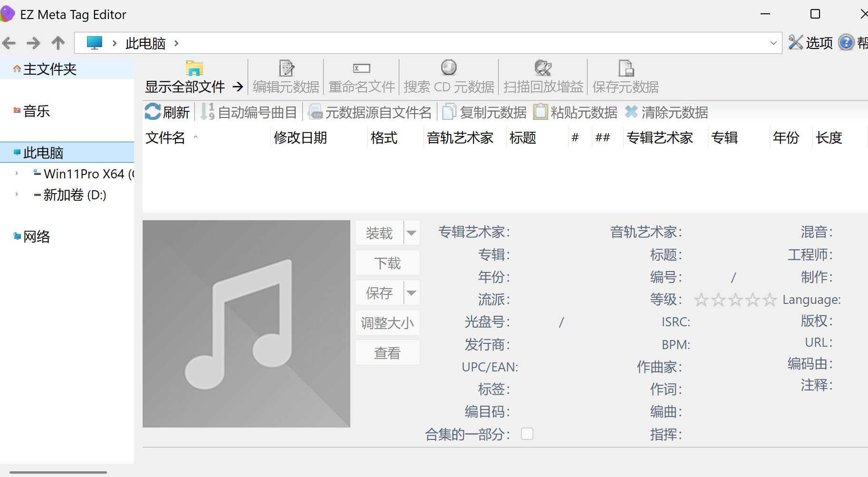The image size is (868, 477).
Task: Click 自动编号曲目 auto-number tracks
Action: pos(249,112)
